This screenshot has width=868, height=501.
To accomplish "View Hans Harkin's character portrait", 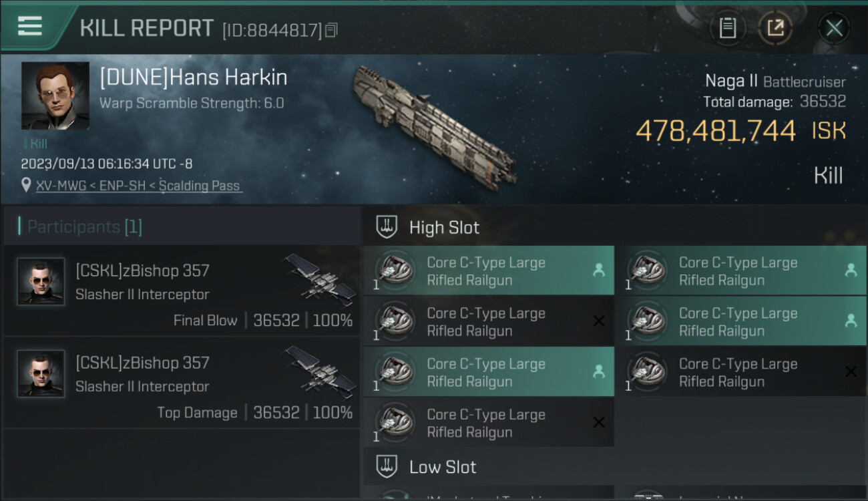I will [55, 96].
